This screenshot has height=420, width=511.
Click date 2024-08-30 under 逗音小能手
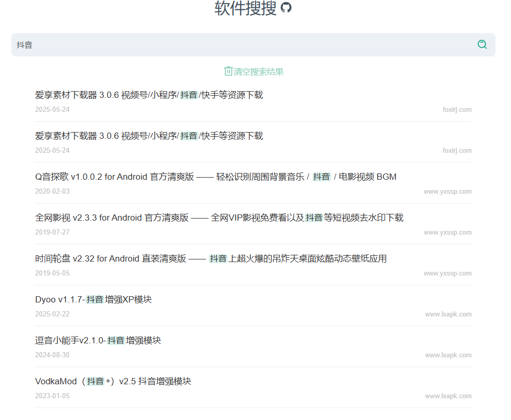[x=52, y=355]
